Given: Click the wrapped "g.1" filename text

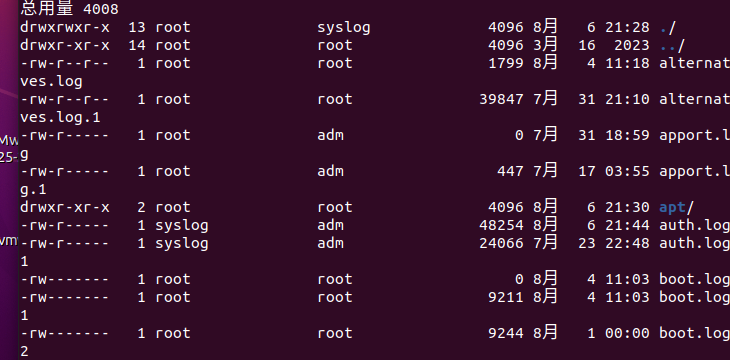Looking at the screenshot, I should [33, 190].
